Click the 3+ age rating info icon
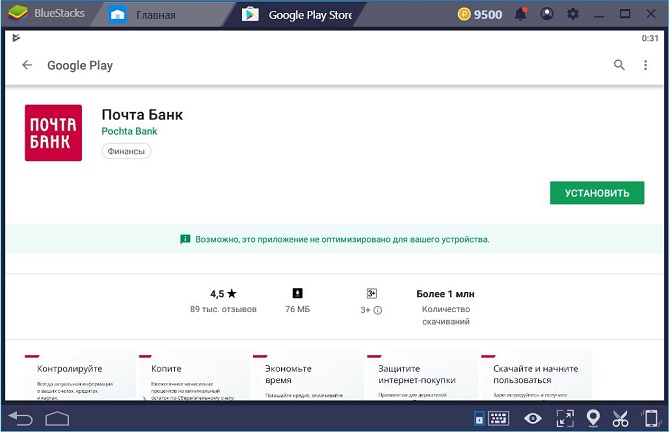The height and width of the screenshot is (433, 670). pyautogui.click(x=377, y=310)
